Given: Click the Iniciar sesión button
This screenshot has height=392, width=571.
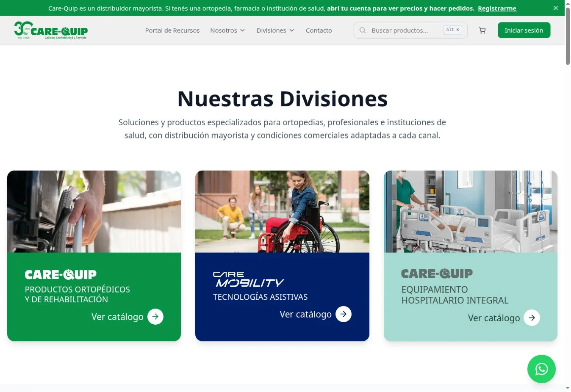Looking at the screenshot, I should [x=524, y=30].
